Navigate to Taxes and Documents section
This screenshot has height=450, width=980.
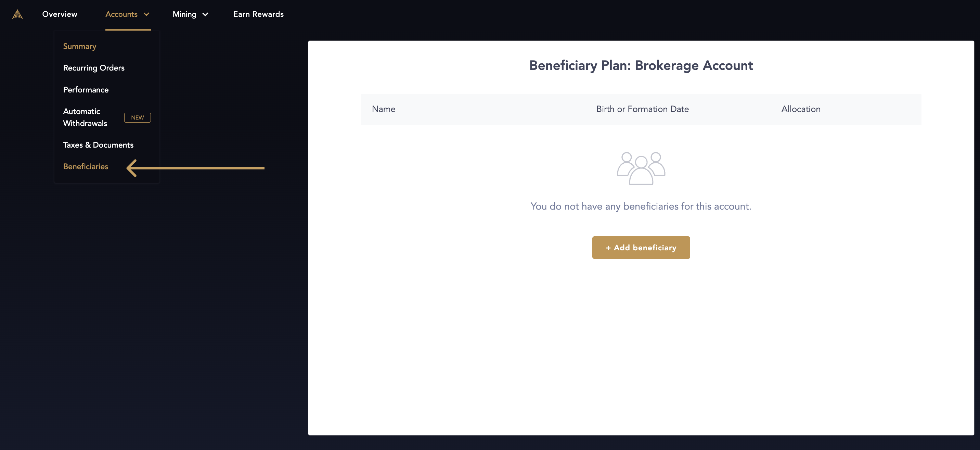point(98,145)
